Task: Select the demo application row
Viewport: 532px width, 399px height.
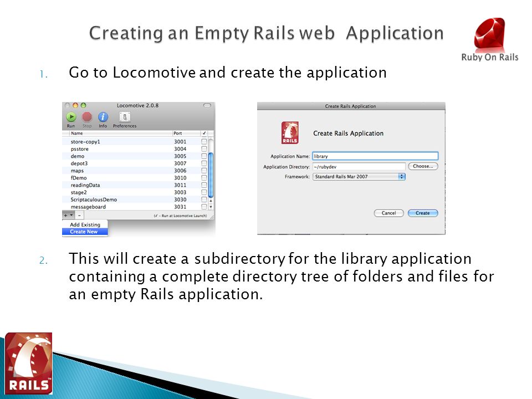Action: coord(135,156)
